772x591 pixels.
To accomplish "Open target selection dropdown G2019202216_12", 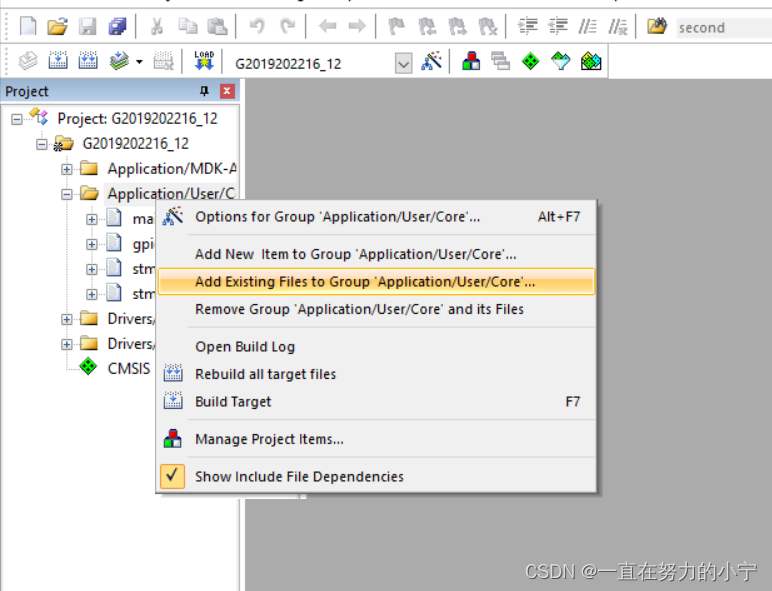I will (403, 64).
